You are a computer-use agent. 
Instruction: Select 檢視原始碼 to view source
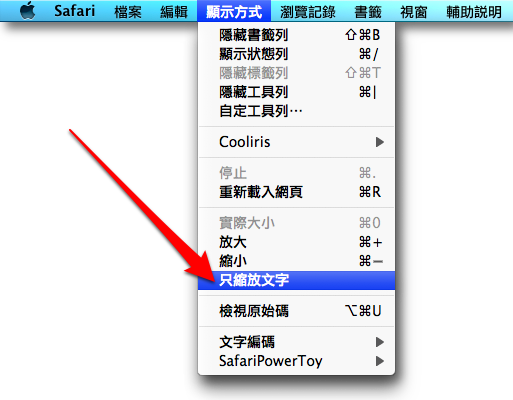296,311
